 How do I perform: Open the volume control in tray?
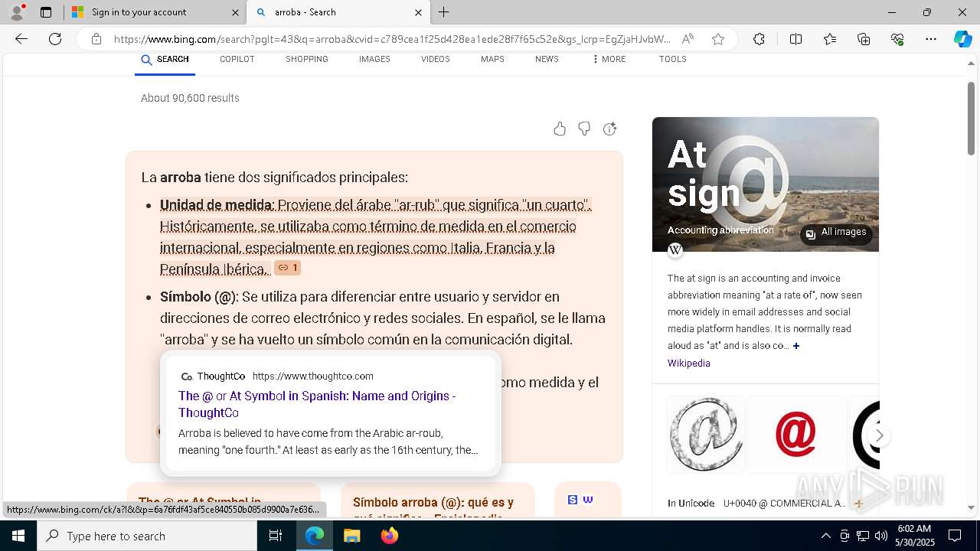coord(881,536)
